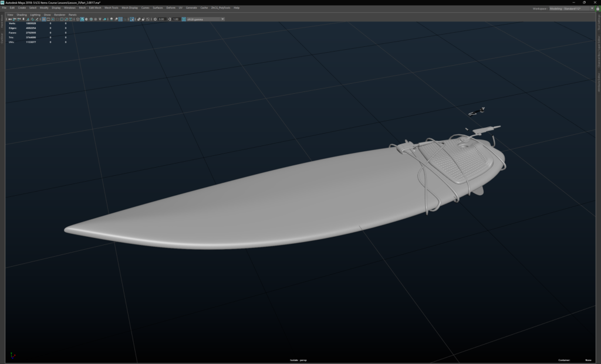This screenshot has height=364, width=601.
Task: Open the ZhCG_PolyTools menu
Action: point(222,8)
